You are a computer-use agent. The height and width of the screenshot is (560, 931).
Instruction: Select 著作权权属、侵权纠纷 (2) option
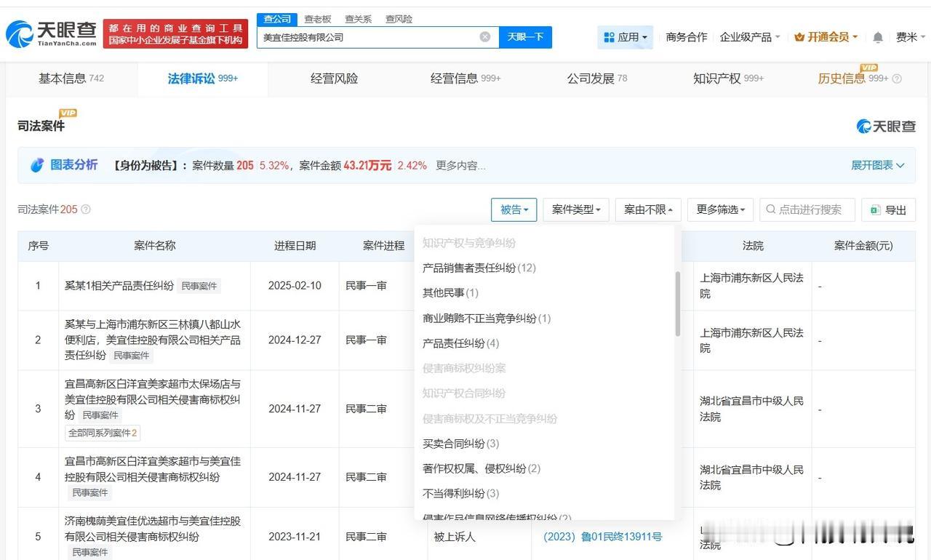coord(482,468)
